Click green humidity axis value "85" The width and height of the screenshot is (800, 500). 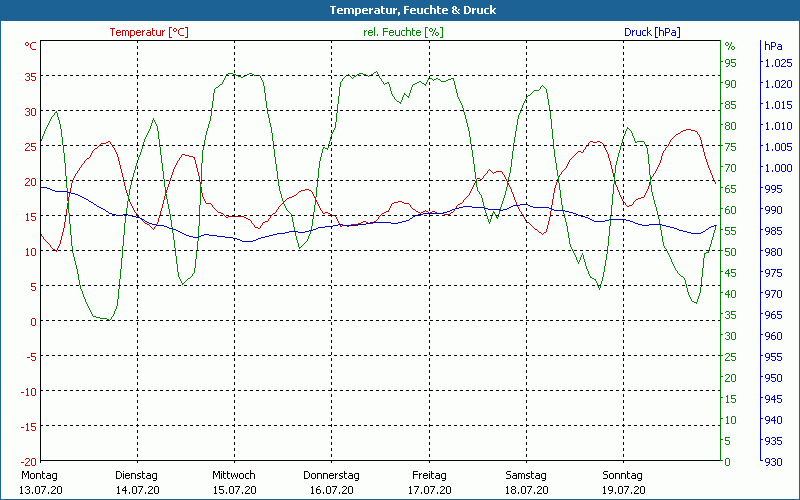click(x=731, y=105)
